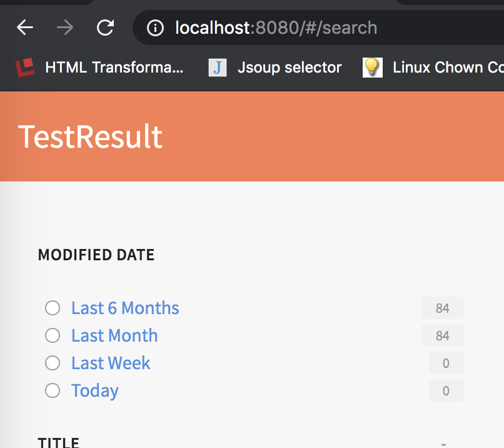Click the Last Week filter link
Screen dimensions: 504x448
click(x=111, y=363)
